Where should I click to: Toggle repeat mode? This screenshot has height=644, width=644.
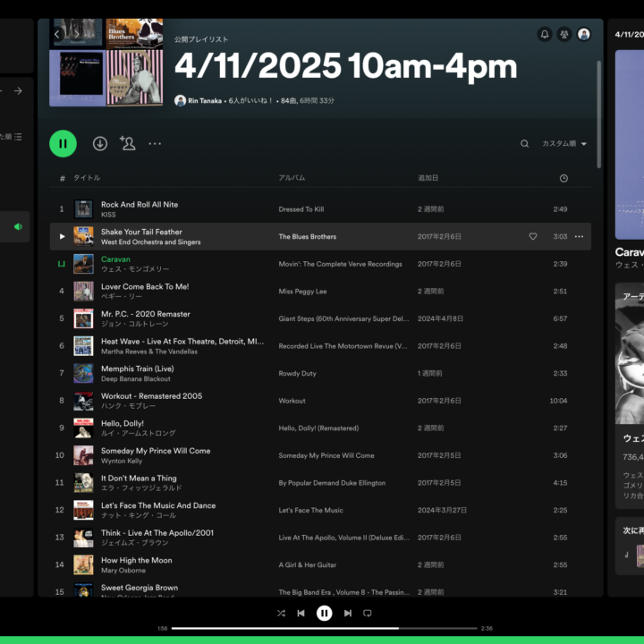(368, 614)
